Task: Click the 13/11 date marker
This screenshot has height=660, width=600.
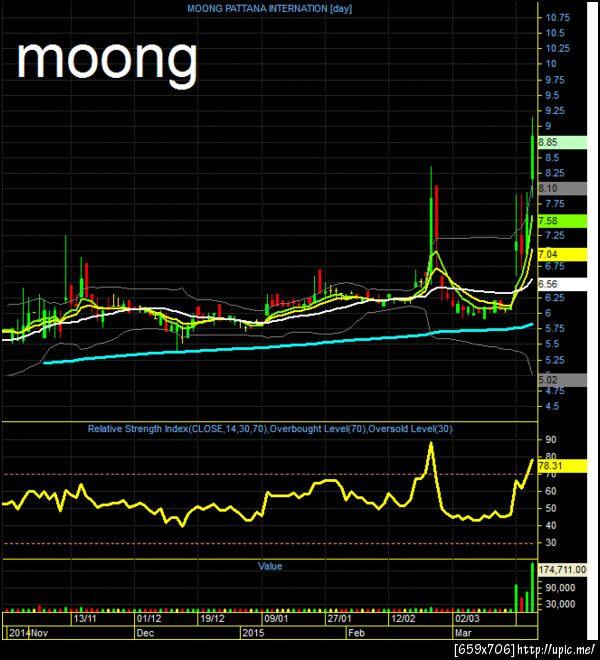Action: pyautogui.click(x=85, y=619)
